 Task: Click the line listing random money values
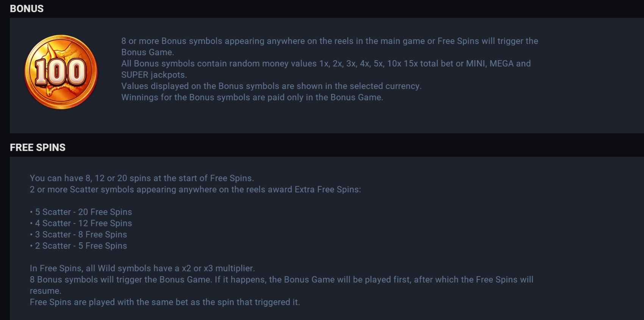[x=326, y=64]
